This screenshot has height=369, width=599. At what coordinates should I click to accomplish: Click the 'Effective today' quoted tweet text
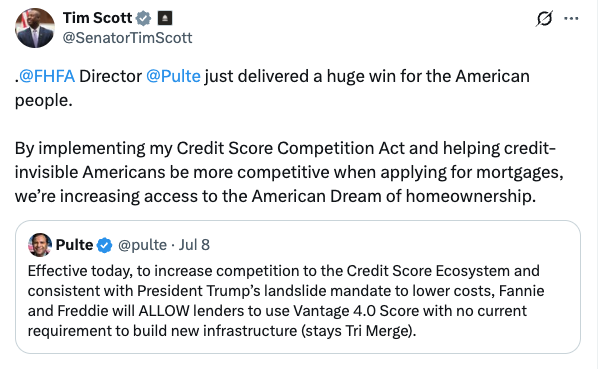pos(286,301)
